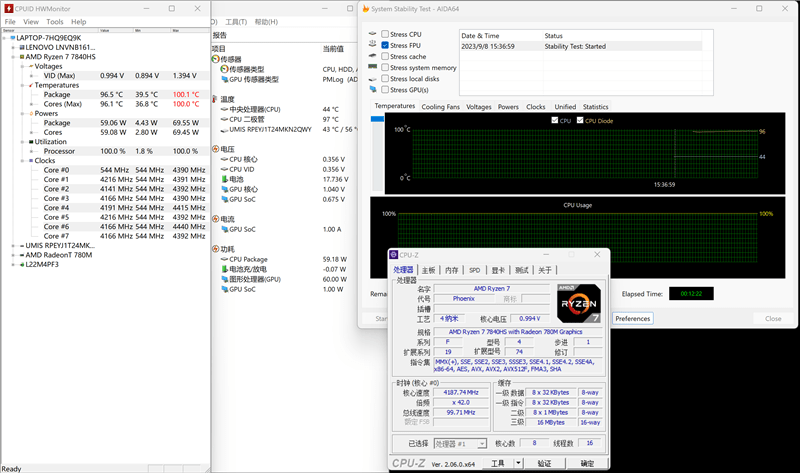Click the HWMonitor app icon in title bar
Screen dimensions: 800x473
[x=9, y=9]
